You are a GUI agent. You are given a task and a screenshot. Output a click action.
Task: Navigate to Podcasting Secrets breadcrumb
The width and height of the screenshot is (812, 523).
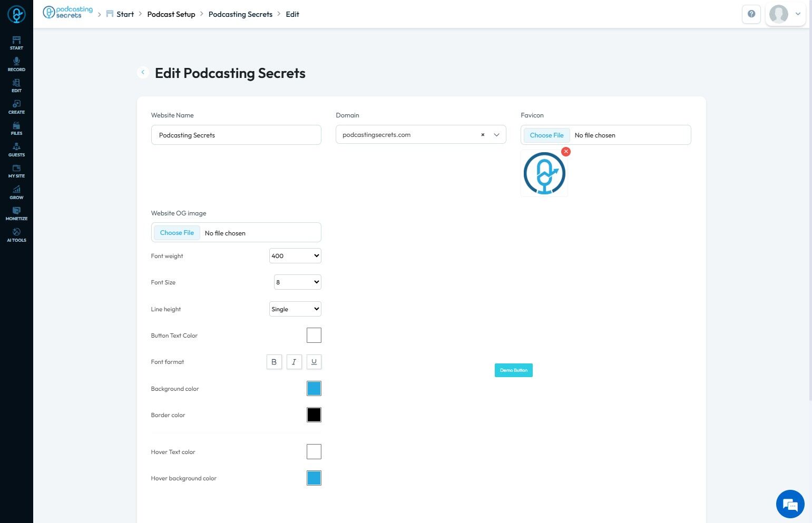click(240, 14)
